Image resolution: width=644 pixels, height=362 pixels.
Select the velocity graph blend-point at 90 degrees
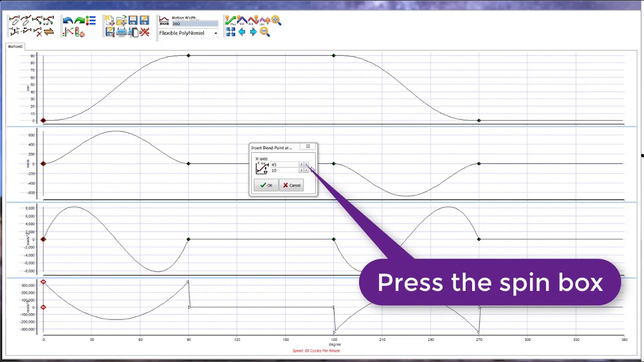tap(189, 163)
